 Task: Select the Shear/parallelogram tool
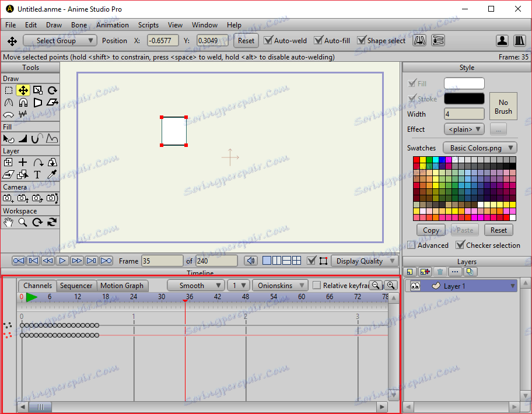point(52,103)
